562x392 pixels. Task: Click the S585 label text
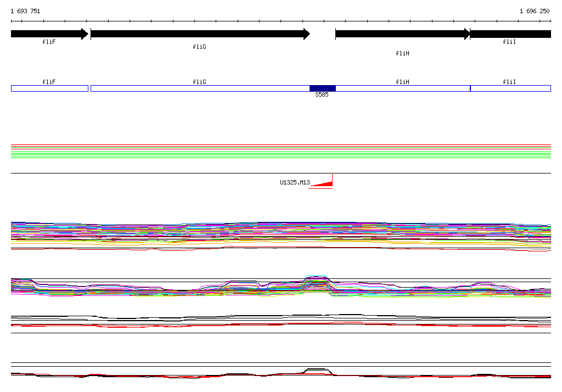[322, 94]
